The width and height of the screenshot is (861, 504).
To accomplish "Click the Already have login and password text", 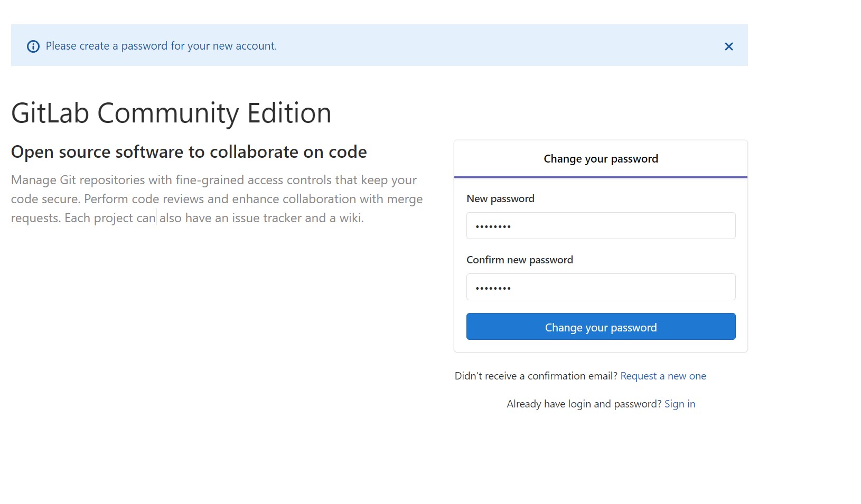I will point(584,404).
